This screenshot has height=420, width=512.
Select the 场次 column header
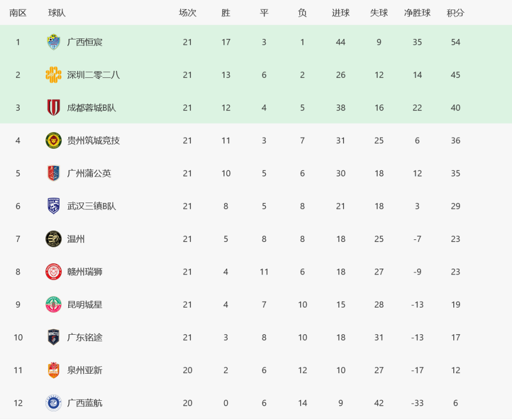[x=187, y=13]
